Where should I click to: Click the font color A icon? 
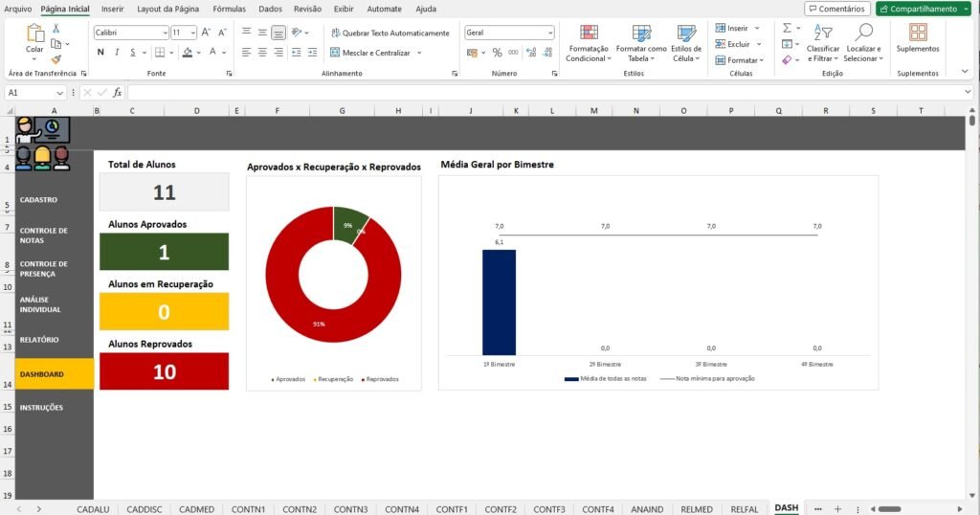point(212,53)
